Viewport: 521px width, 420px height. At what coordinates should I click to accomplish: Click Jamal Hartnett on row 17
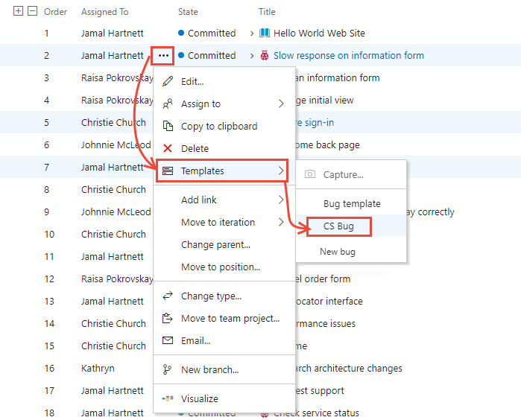pos(113,390)
